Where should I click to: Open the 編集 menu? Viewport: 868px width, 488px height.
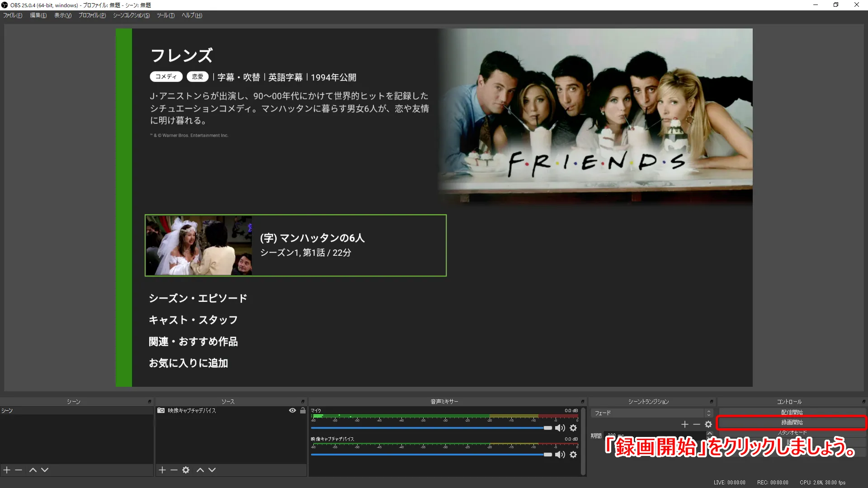click(38, 15)
